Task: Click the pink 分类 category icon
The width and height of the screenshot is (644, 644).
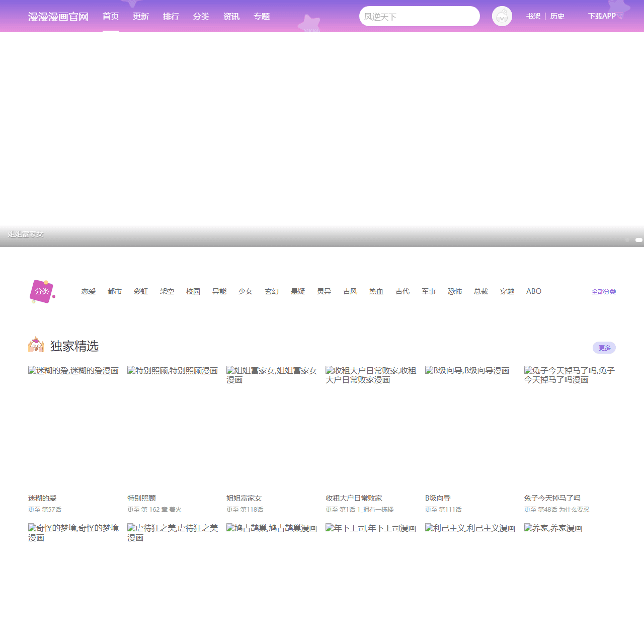Action: [42, 291]
